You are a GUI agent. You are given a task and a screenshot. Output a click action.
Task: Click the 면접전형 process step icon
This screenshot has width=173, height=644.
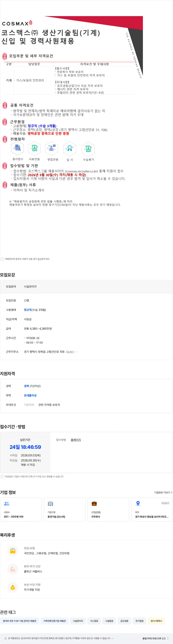(x=51, y=148)
